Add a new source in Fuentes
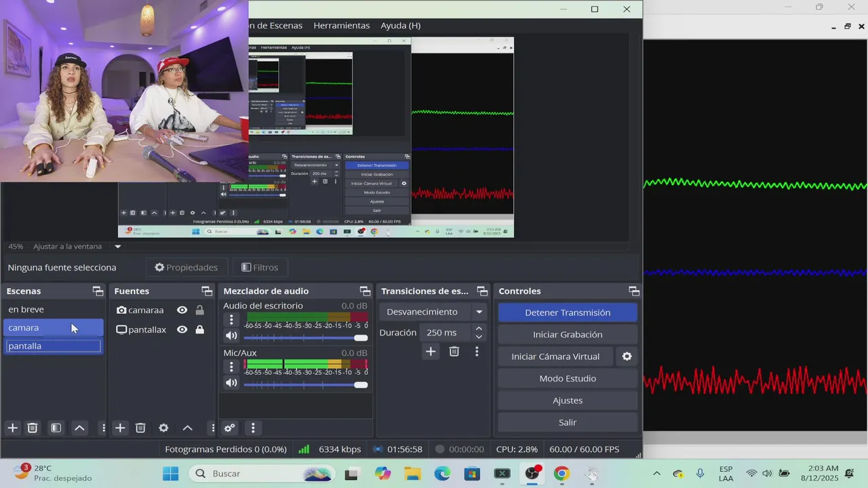Viewport: 868px width, 488px height. tap(120, 428)
